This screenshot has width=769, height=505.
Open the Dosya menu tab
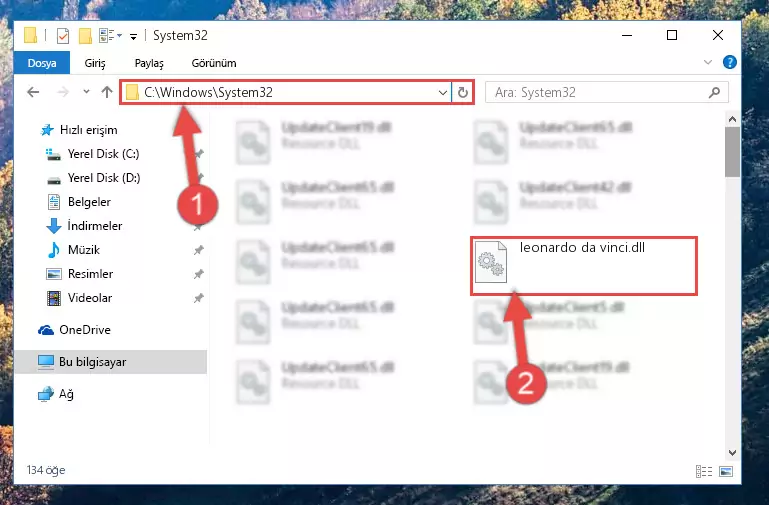point(42,63)
